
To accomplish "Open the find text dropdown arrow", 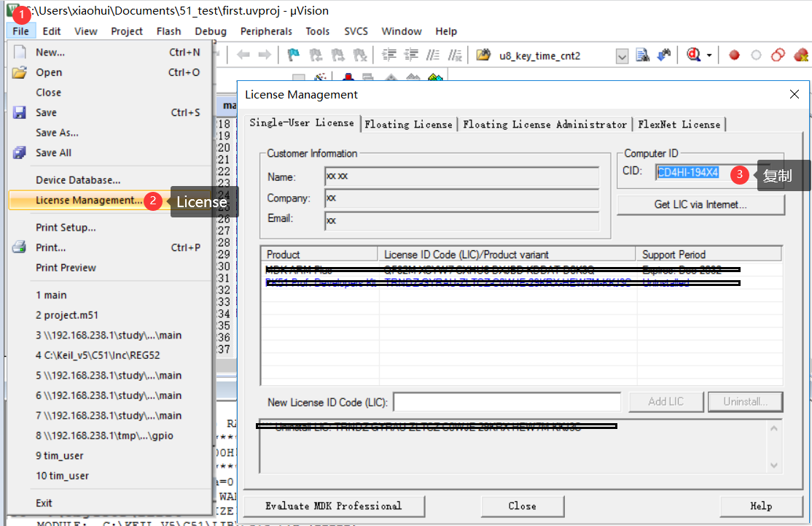I will 622,56.
